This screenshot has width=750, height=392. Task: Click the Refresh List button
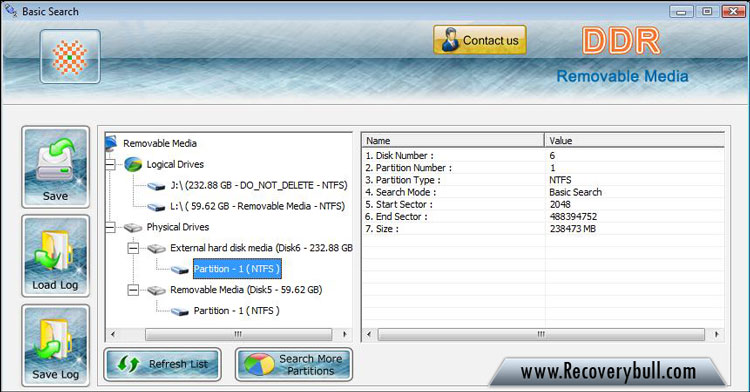pyautogui.click(x=163, y=364)
